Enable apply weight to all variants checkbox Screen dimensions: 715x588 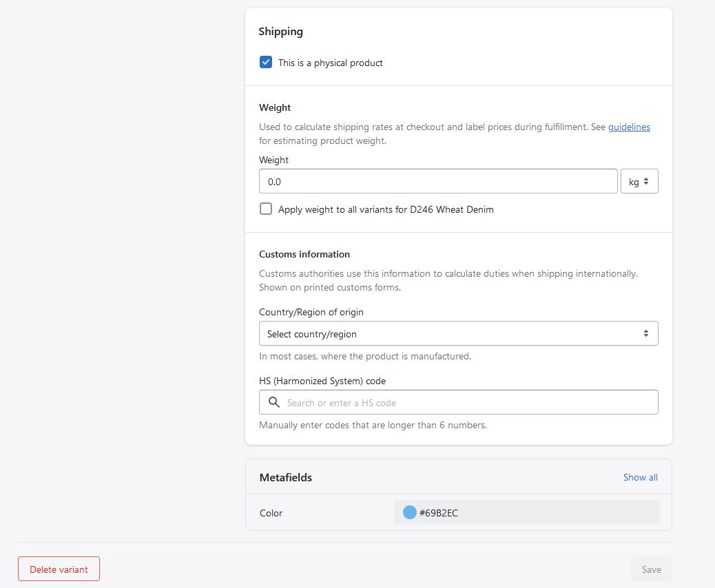tap(266, 209)
